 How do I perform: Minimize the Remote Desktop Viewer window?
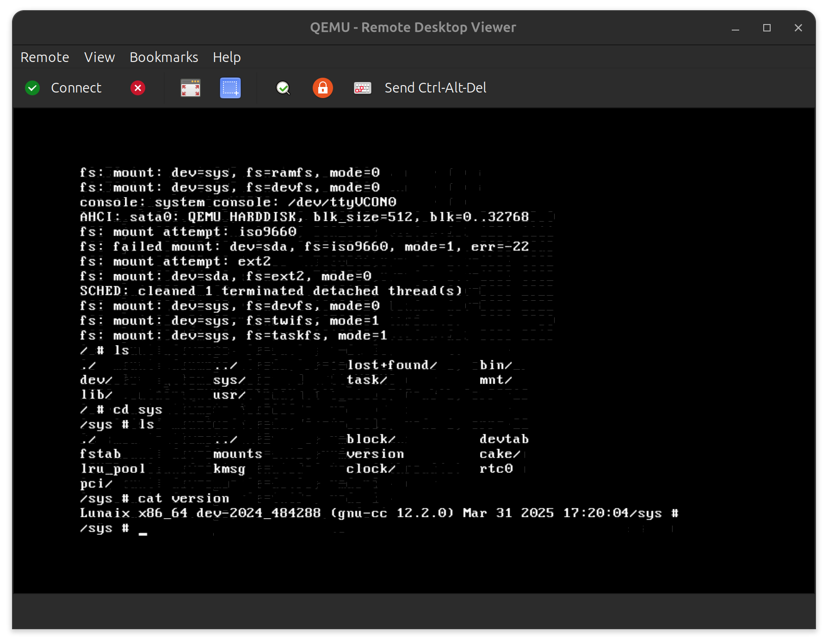pos(735,28)
